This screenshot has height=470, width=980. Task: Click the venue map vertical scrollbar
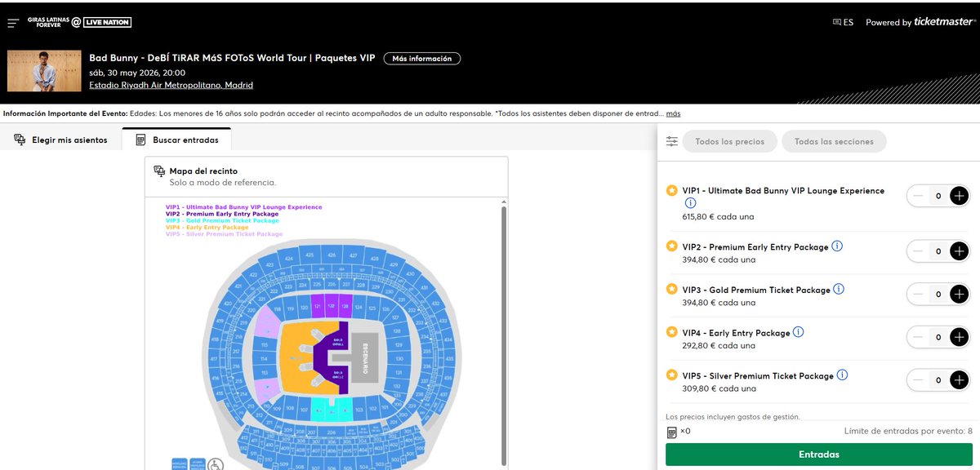click(504, 336)
